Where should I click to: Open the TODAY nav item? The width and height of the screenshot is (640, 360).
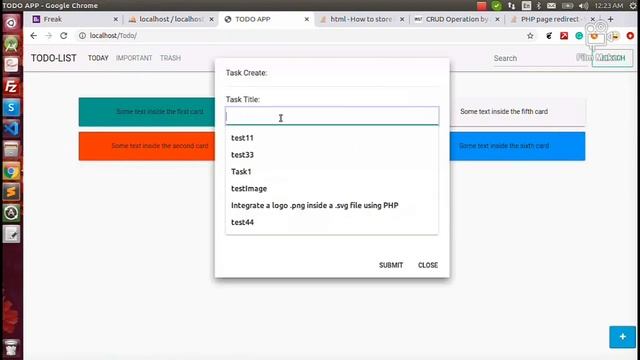coord(98,58)
